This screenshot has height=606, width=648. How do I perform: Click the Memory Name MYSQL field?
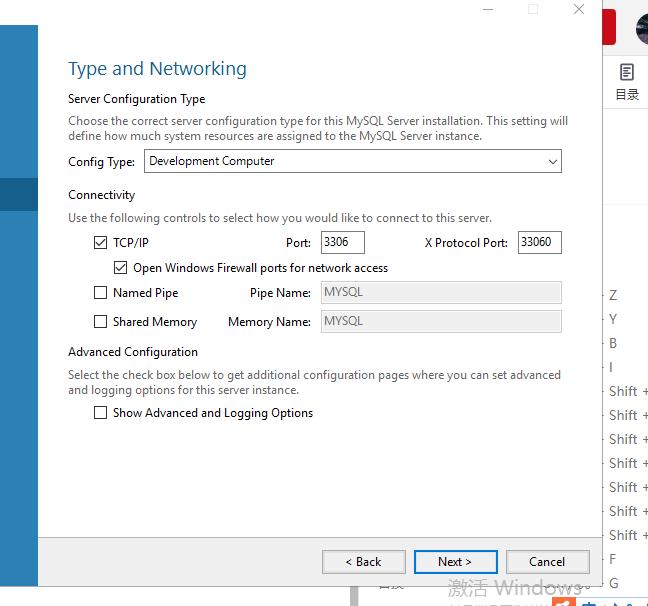click(x=441, y=321)
